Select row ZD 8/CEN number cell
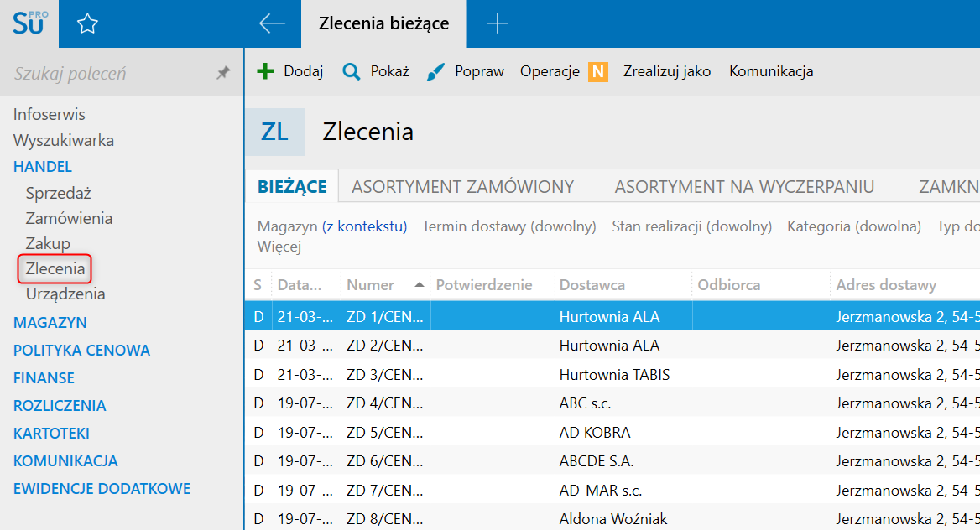980x530 pixels. [x=385, y=519]
